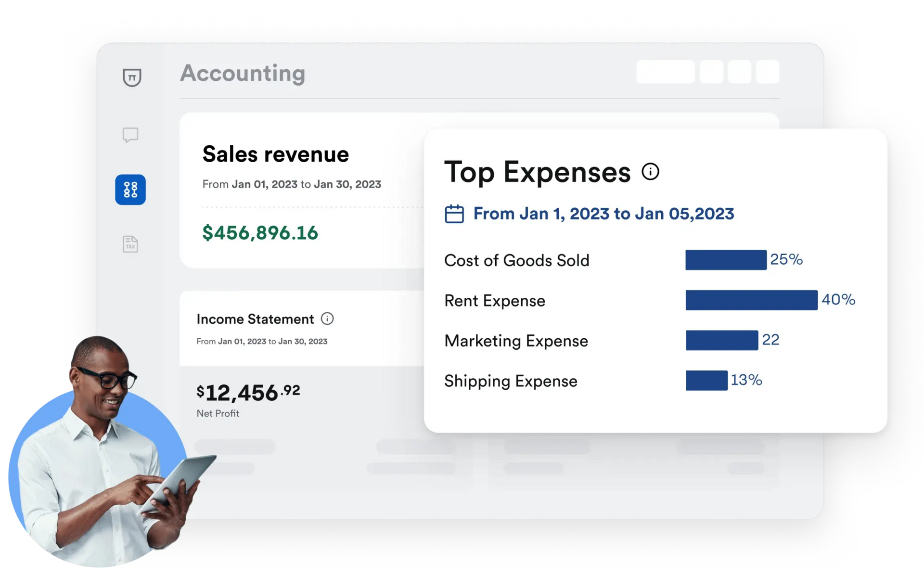Viewport: 924px width, 575px height.
Task: Click the Net Profit amount $12,456.92
Action: click(x=247, y=392)
